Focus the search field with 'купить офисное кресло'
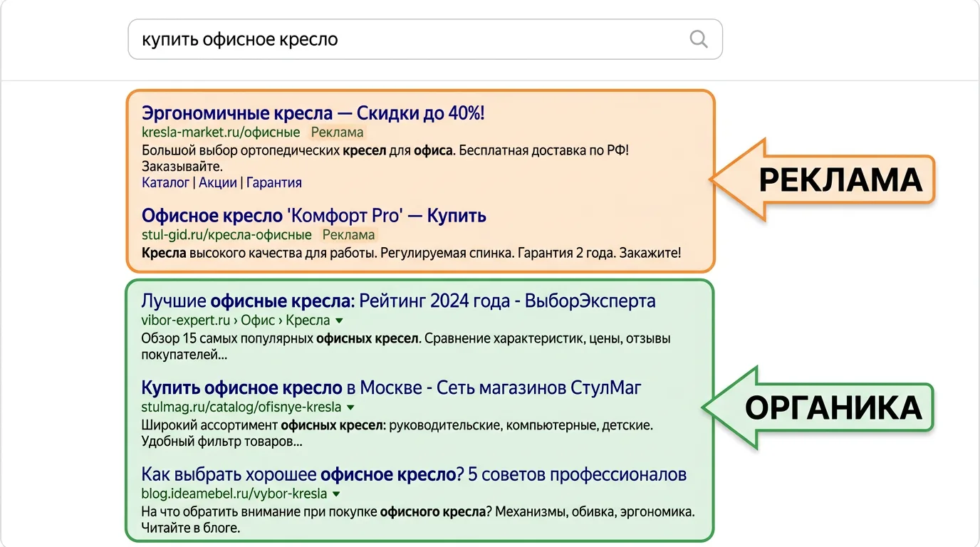 (x=425, y=38)
